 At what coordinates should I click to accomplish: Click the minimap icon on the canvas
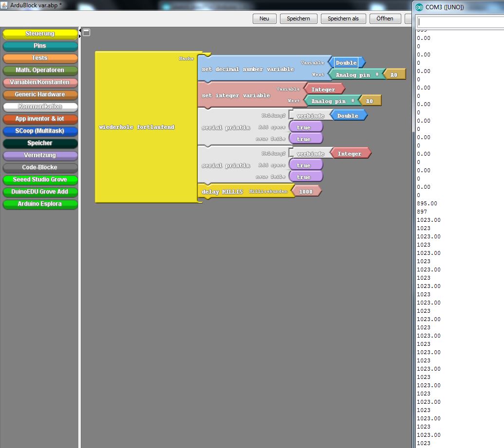[86, 32]
